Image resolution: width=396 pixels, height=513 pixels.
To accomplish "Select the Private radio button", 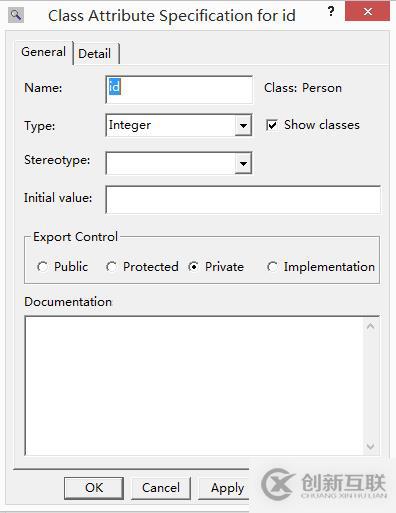I will 193,267.
